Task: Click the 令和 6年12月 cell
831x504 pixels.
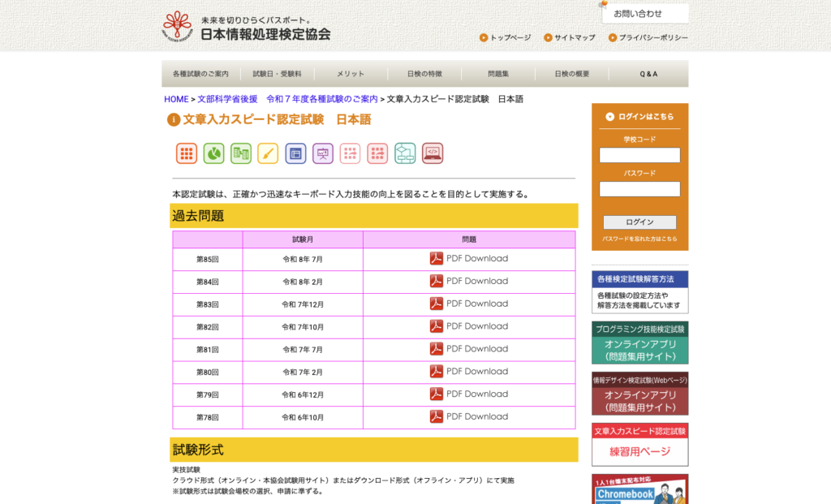Action: pos(303,394)
